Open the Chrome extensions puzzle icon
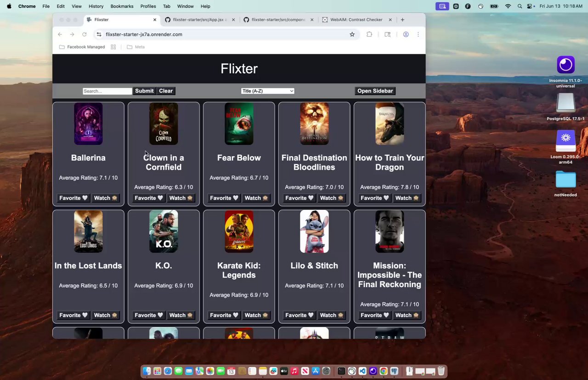The height and width of the screenshot is (380, 588). [369, 34]
